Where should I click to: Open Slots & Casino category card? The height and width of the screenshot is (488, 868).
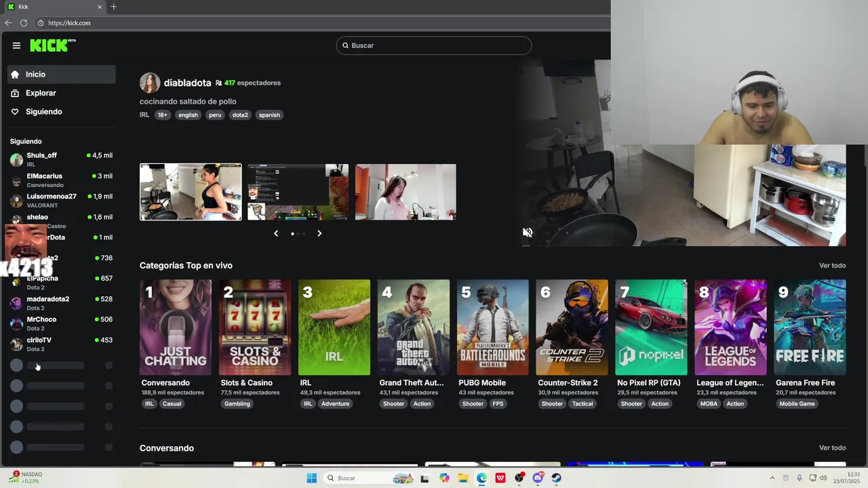point(255,327)
